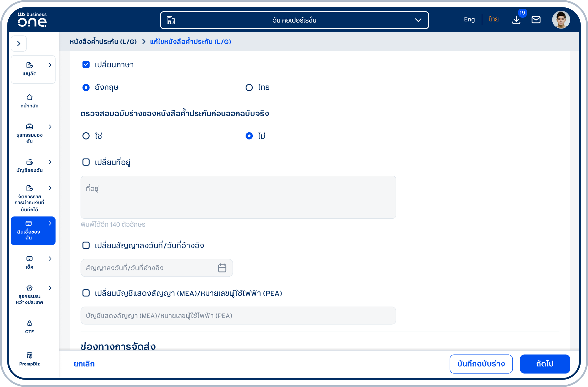Image resolution: width=588 pixels, height=387 pixels.
Task: Click the บันทึกฉบับร่าง button
Action: (481, 364)
